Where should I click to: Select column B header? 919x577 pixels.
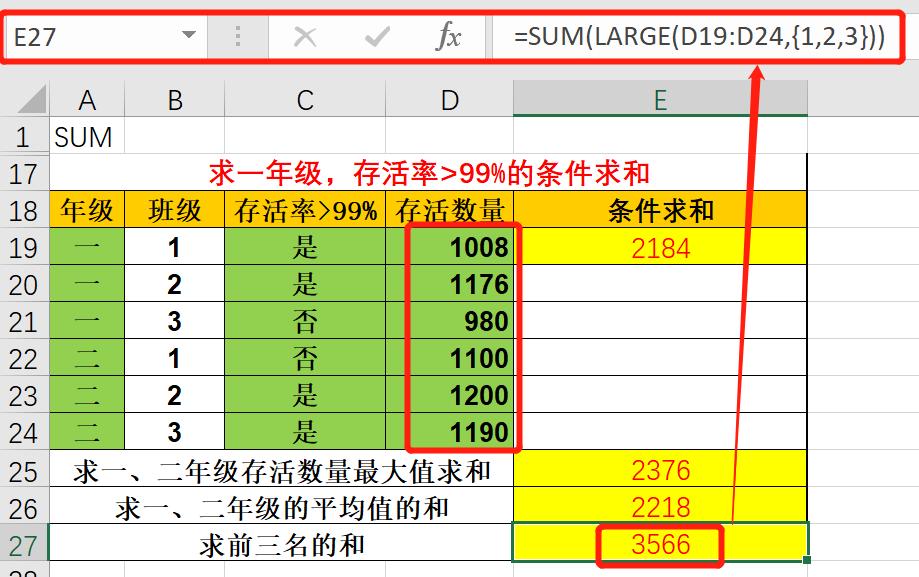175,100
